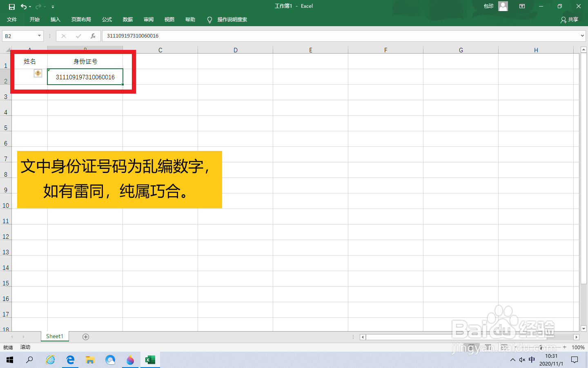
Task: Select the 操作说明搜索 (Tell Me) search icon
Action: 209,19
